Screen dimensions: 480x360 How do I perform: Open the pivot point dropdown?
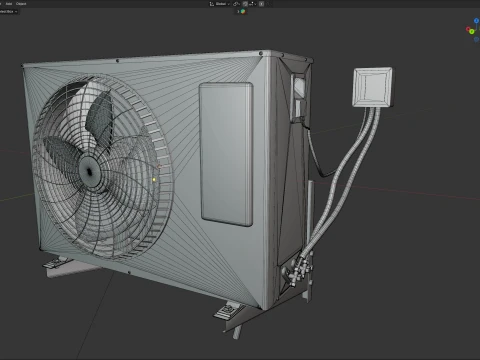237,4
